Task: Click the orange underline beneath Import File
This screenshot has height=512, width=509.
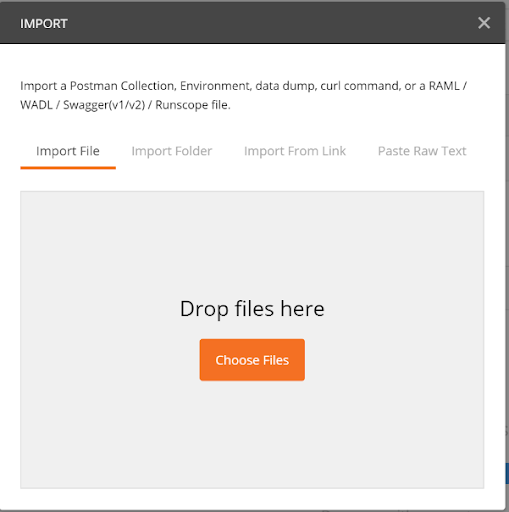Action: (x=68, y=168)
